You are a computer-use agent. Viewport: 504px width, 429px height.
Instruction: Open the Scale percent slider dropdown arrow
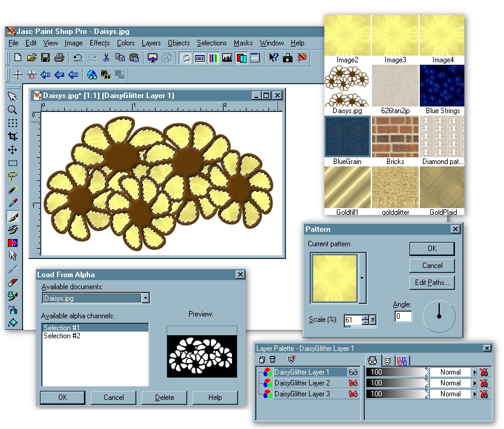373,320
